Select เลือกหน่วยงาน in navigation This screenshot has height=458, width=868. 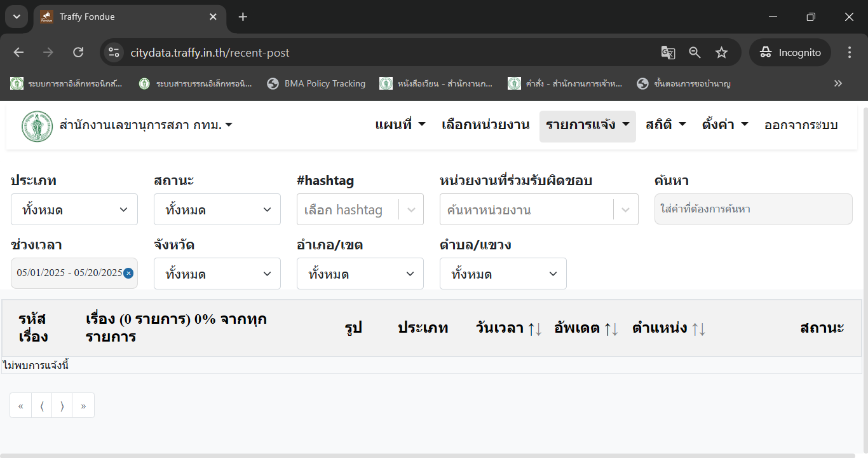coord(485,125)
